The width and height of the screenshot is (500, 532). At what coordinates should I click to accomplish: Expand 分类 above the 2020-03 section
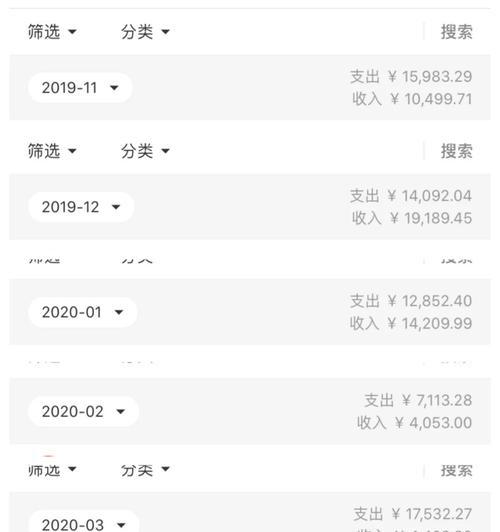145,470
